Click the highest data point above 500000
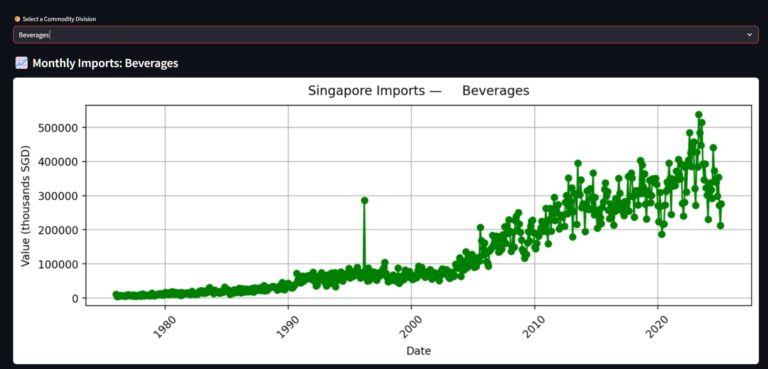The image size is (768, 369). point(699,115)
